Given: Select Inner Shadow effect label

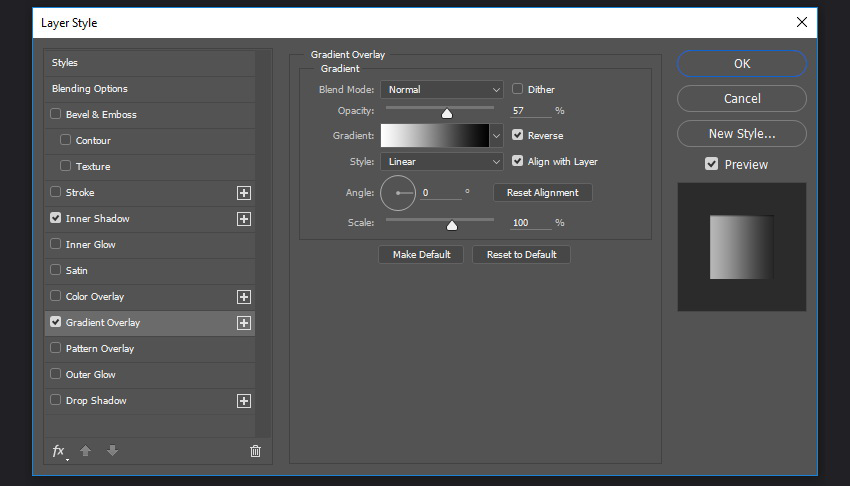Looking at the screenshot, I should coord(98,219).
